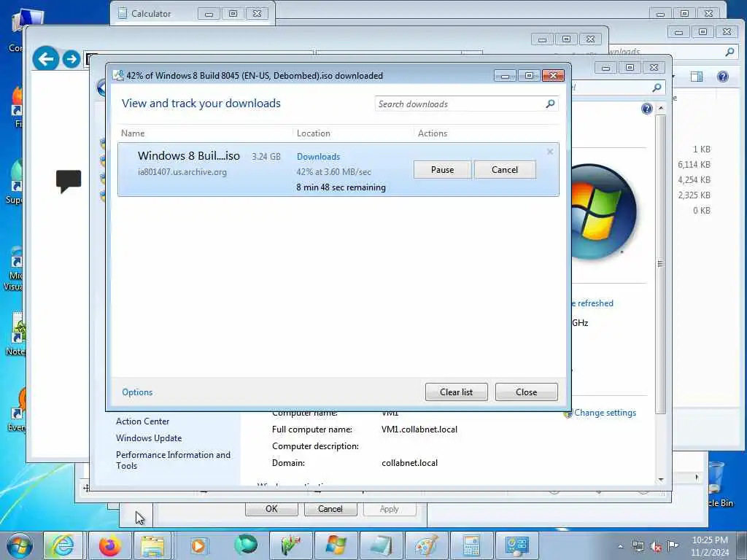Open the Start menu orb
This screenshot has width=747, height=560.
click(x=20, y=545)
